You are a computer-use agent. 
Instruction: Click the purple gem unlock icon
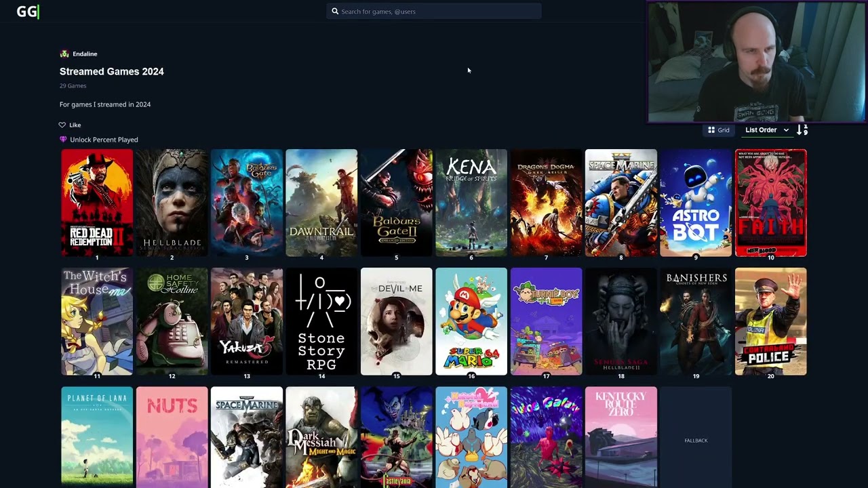[63, 140]
